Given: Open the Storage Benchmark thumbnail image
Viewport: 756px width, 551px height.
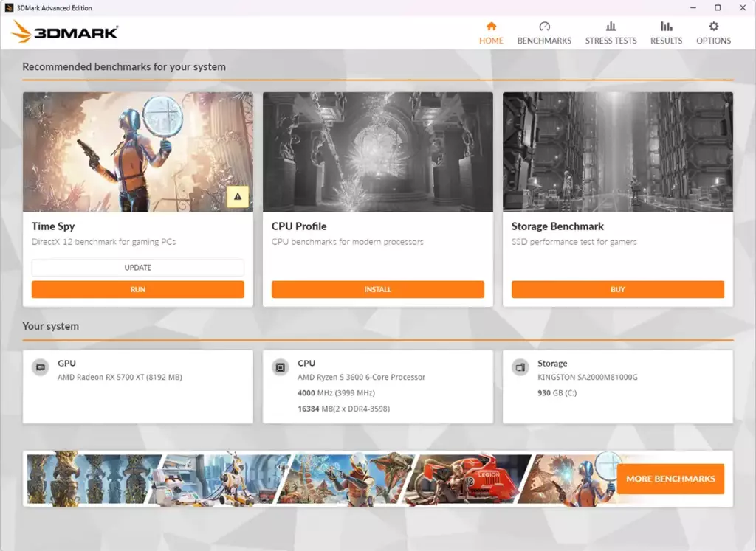Looking at the screenshot, I should [x=618, y=152].
